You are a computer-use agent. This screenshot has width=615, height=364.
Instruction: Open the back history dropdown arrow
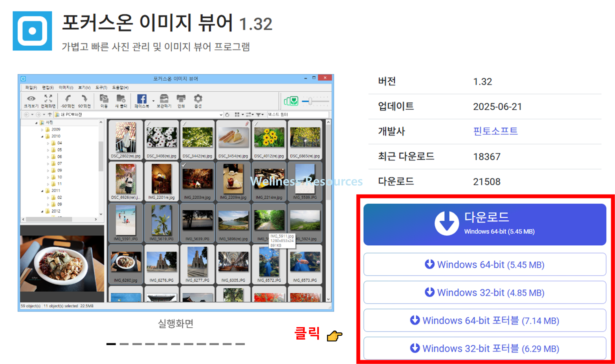pyautogui.click(x=32, y=114)
